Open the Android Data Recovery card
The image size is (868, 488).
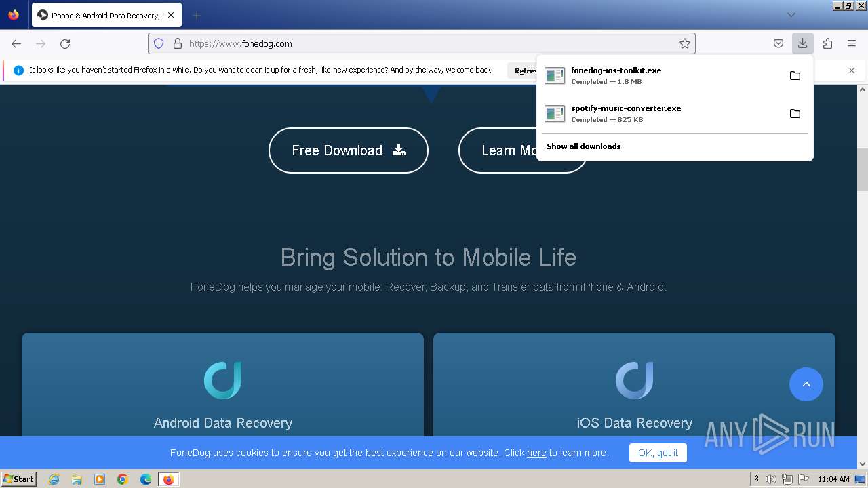tap(222, 385)
